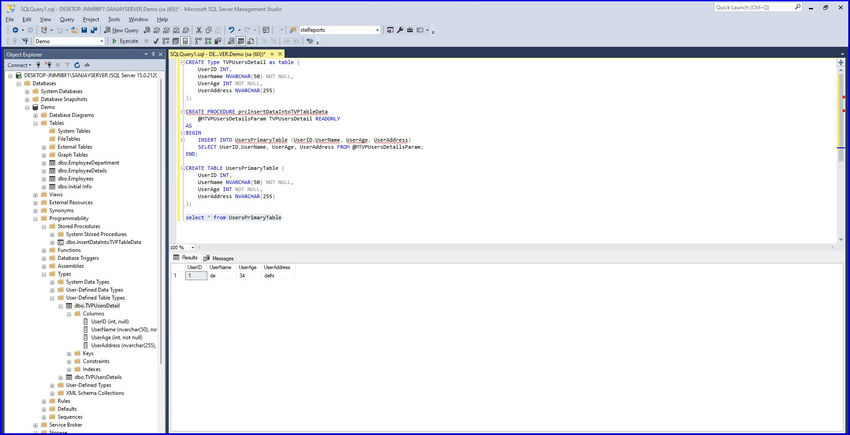The height and width of the screenshot is (435, 850).
Task: Select the SQLQuery1.sql document tab
Action: click(x=213, y=54)
